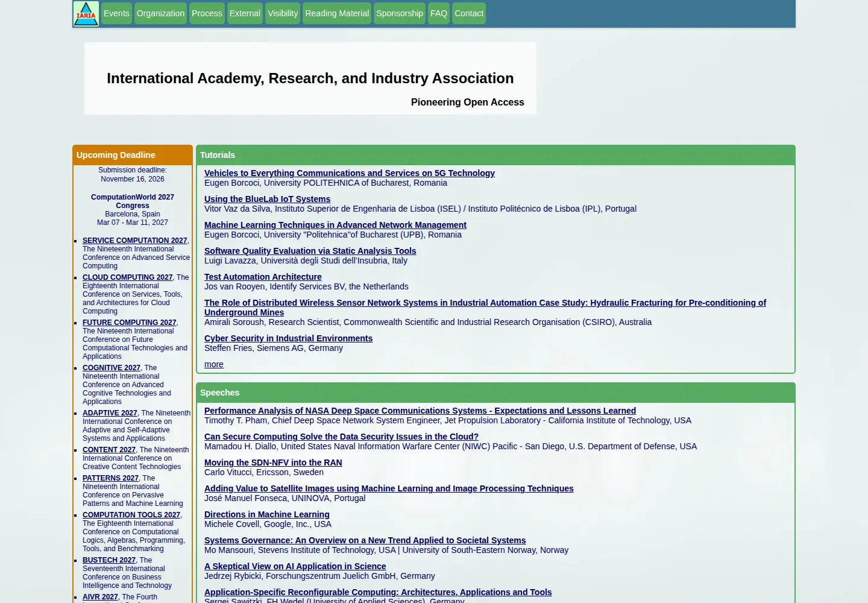Open NASA Deep Space Communications speech link
868x603 pixels.
[420, 411]
